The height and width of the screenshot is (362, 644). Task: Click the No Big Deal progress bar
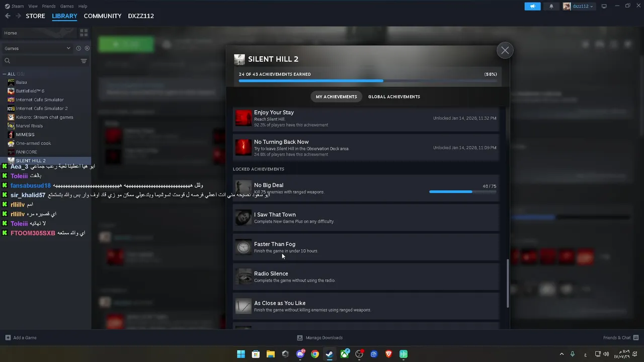[x=462, y=192]
